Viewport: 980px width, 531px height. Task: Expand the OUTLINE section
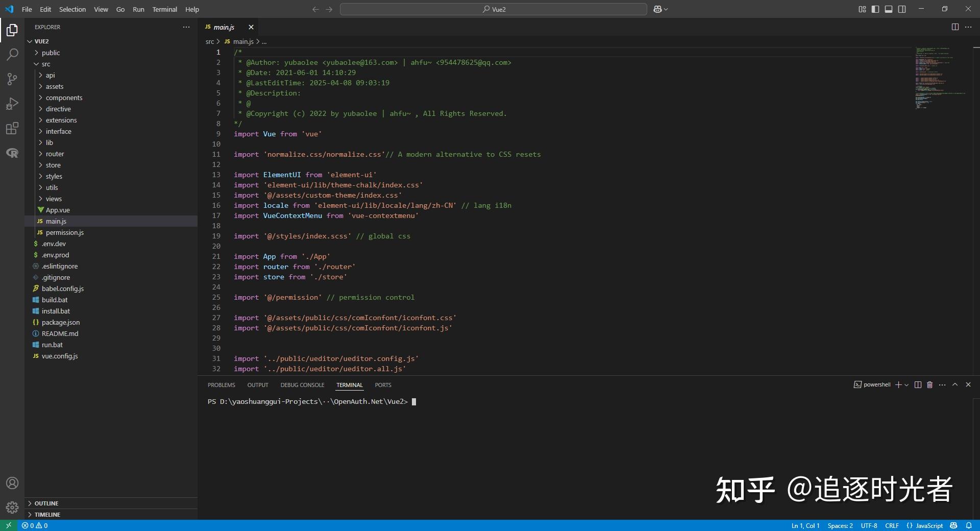point(46,503)
